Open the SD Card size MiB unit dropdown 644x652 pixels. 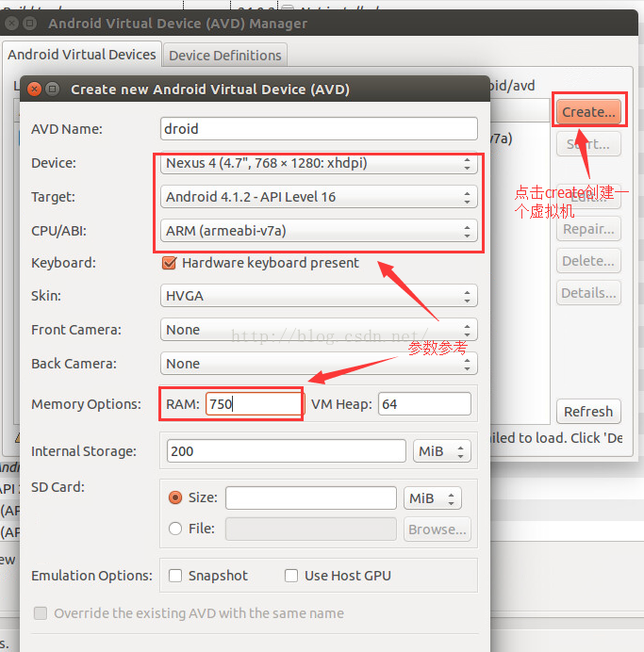[x=432, y=497]
